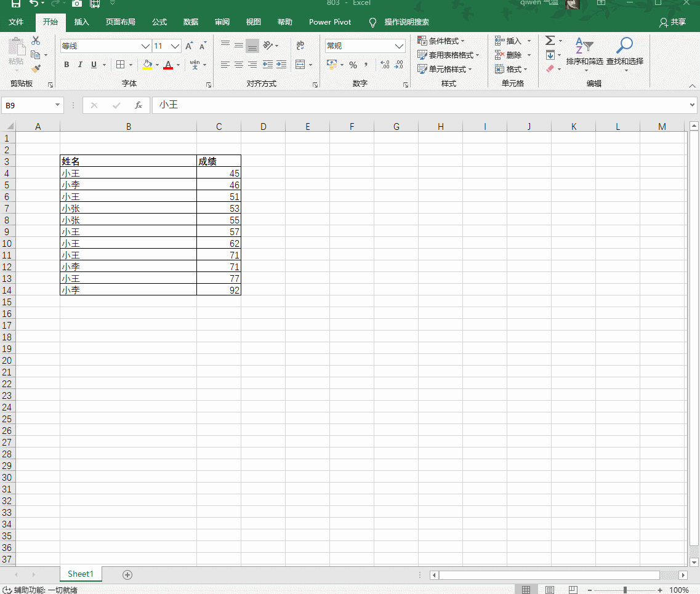Add a new sheet with plus button

[127, 575]
